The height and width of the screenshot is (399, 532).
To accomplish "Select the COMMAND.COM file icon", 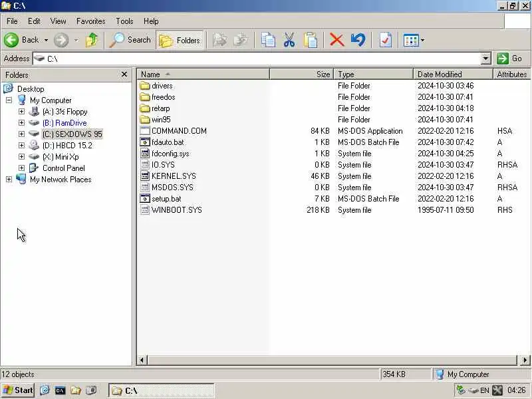I will click(145, 131).
